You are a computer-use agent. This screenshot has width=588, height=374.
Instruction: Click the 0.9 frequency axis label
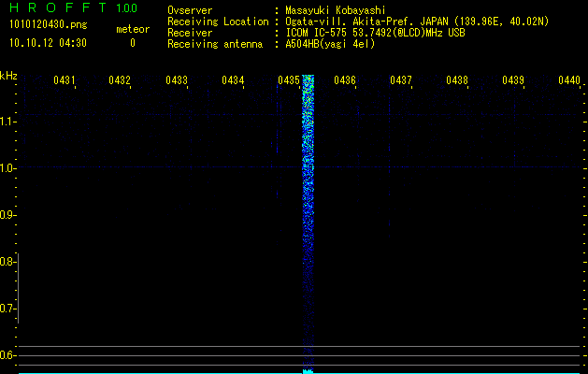pos(7,215)
